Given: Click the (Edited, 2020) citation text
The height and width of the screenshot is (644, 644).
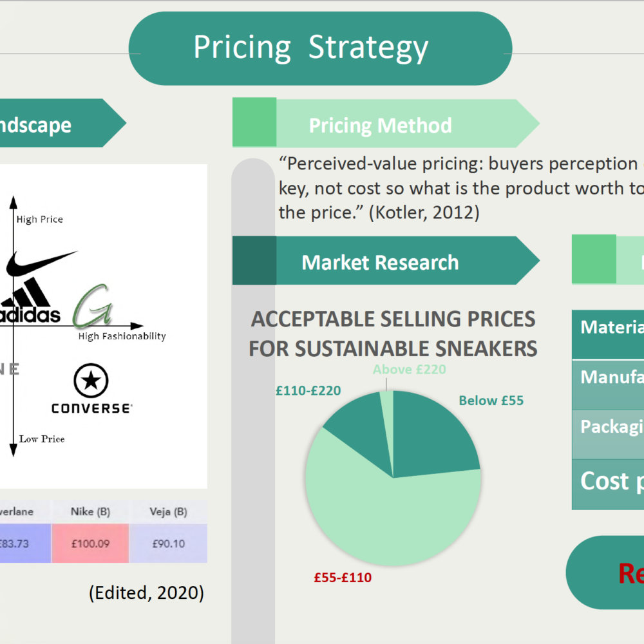Looking at the screenshot, I should coord(147,592).
